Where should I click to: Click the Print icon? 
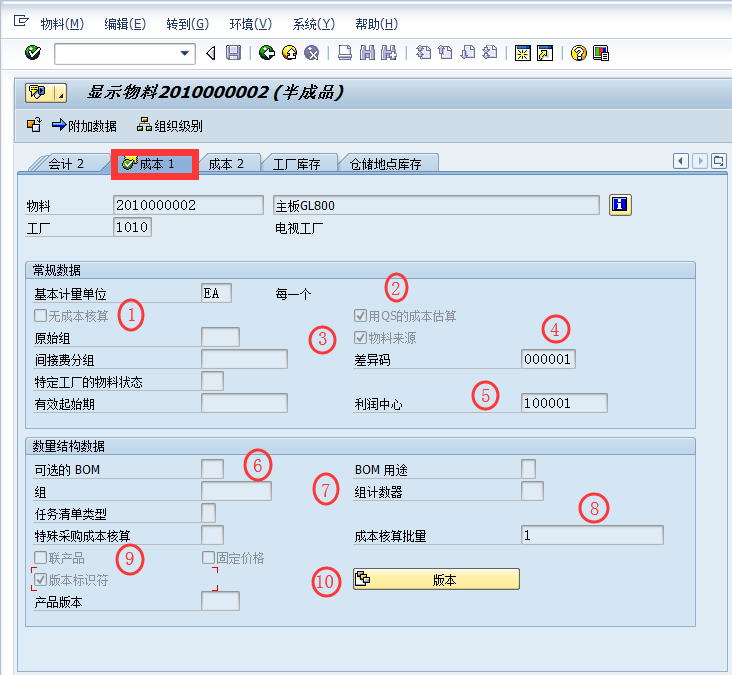[x=345, y=53]
